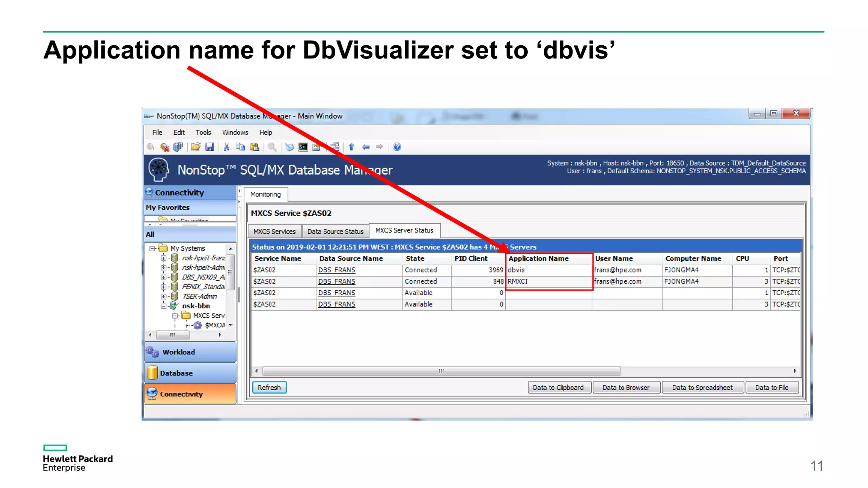Click the Database cylinder icon

152,373
